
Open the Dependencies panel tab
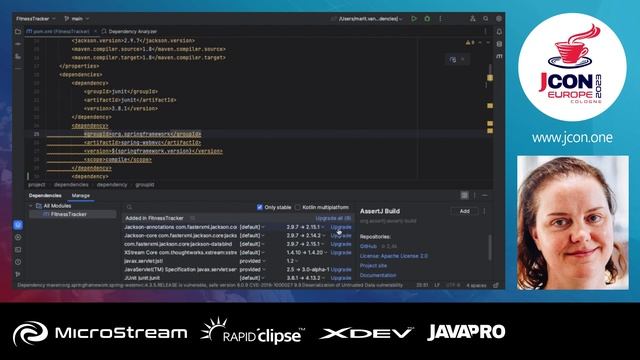[45, 196]
